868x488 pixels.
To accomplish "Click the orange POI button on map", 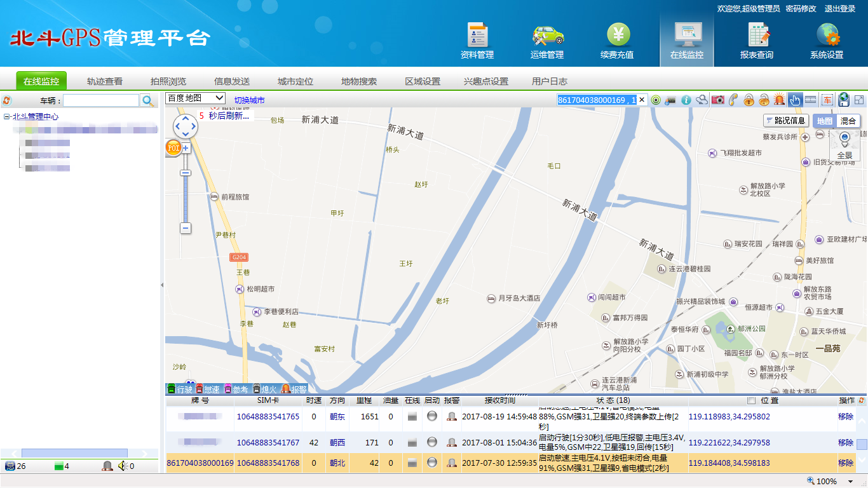I will point(173,148).
